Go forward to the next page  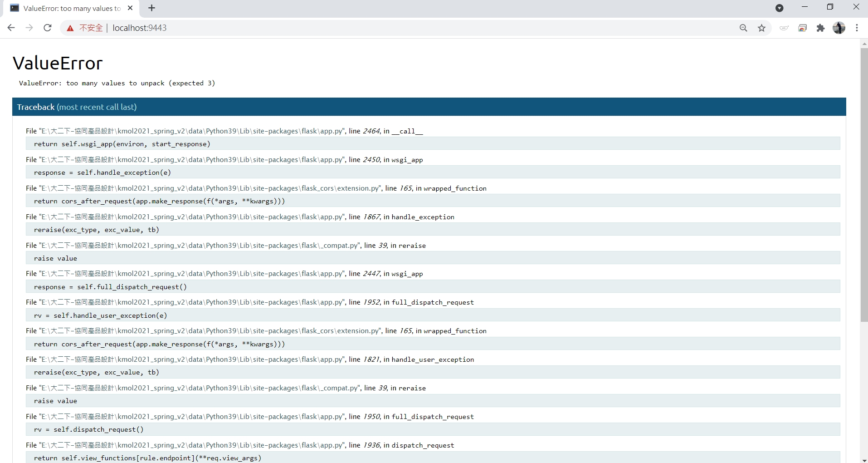(29, 28)
